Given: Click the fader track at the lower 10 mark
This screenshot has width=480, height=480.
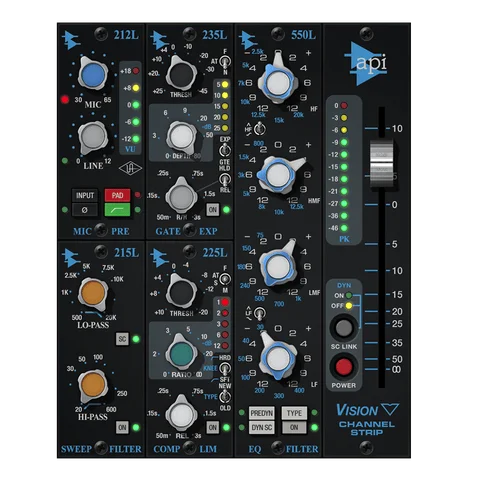Looking at the screenshot, I should [x=382, y=270].
